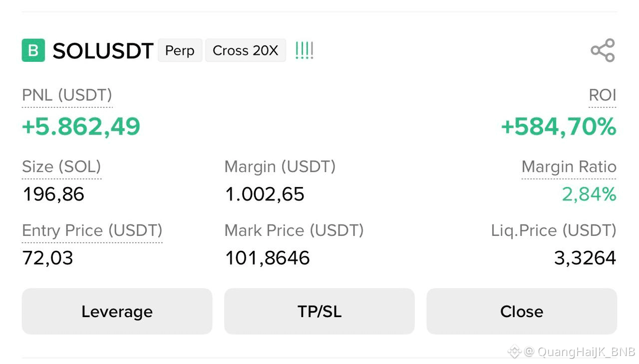Open the SOLUSDT symbol name
Viewport: 639px width, 364px height.
tap(103, 51)
